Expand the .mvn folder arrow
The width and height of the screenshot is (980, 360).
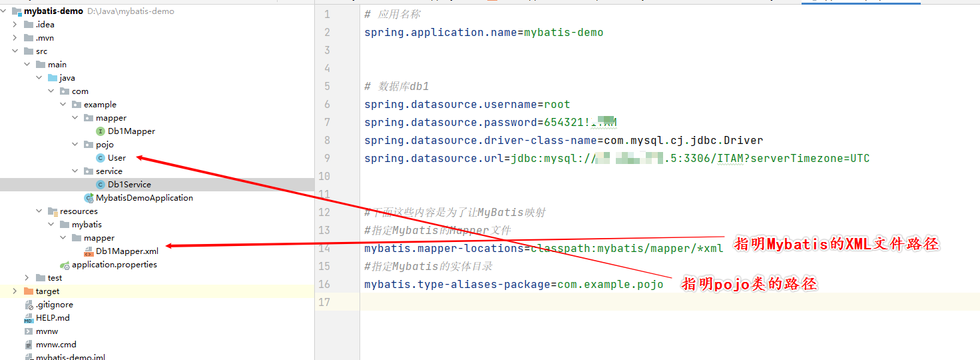coord(15,38)
